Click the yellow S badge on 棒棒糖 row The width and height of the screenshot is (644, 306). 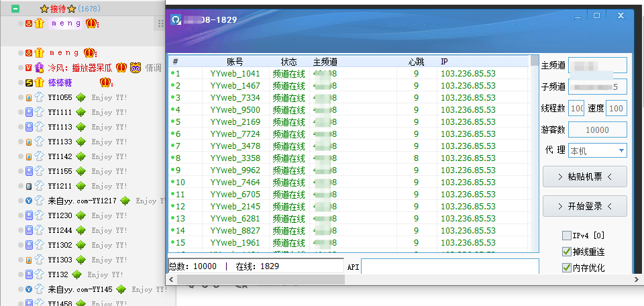28,83
